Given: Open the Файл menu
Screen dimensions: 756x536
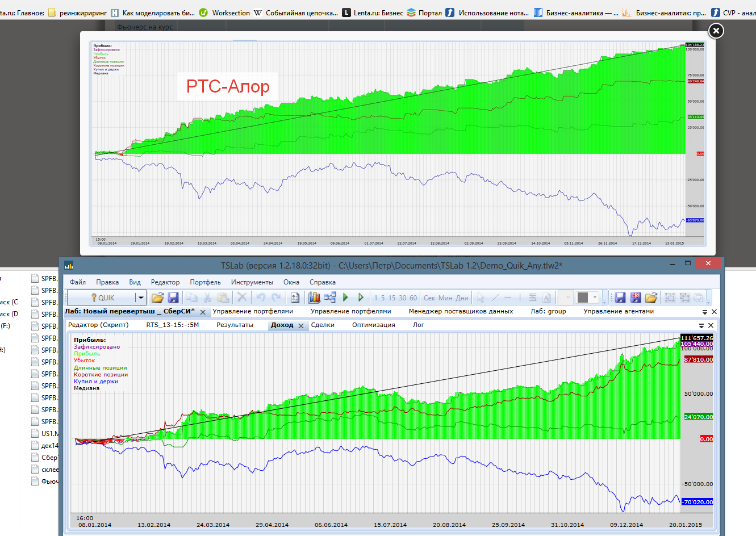Looking at the screenshot, I should coord(78,282).
